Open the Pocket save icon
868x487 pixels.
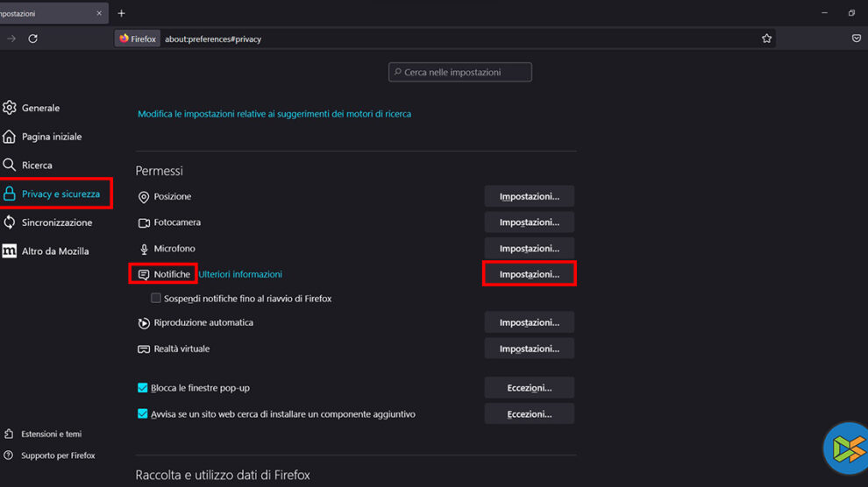[x=857, y=39]
